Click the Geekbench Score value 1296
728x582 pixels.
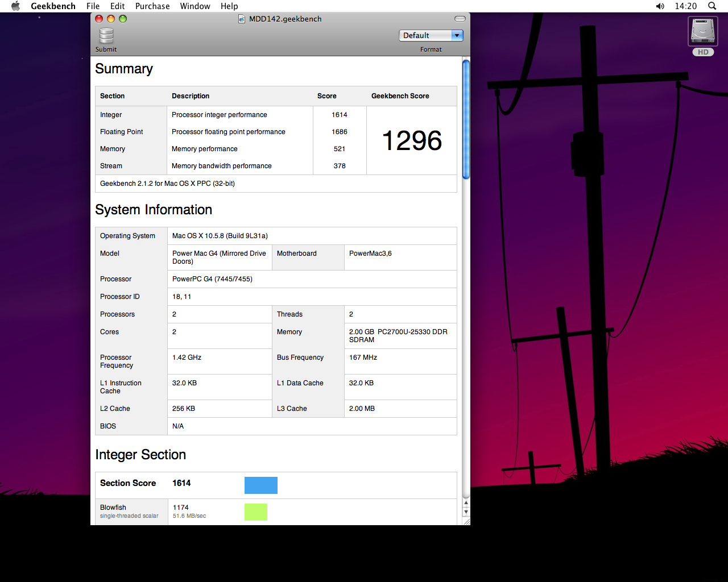(x=412, y=140)
